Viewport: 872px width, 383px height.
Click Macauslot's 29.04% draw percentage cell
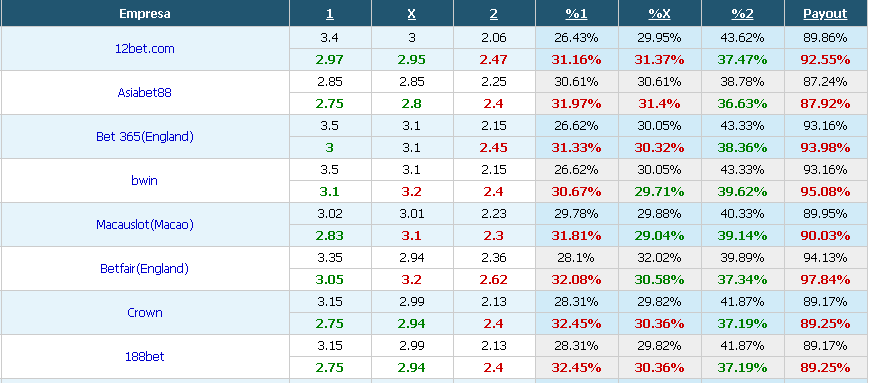tap(659, 236)
